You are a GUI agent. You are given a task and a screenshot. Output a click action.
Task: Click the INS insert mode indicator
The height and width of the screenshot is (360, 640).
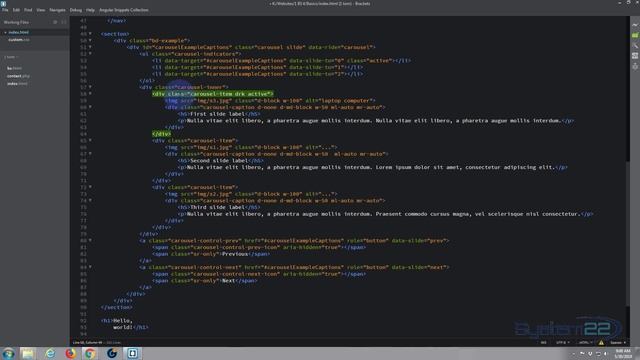click(543, 342)
